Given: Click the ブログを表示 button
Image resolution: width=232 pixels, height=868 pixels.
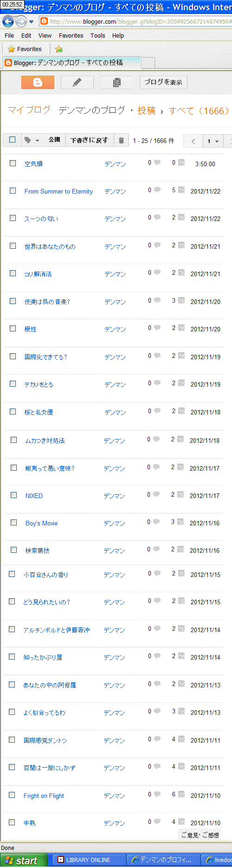Looking at the screenshot, I should click(x=163, y=82).
